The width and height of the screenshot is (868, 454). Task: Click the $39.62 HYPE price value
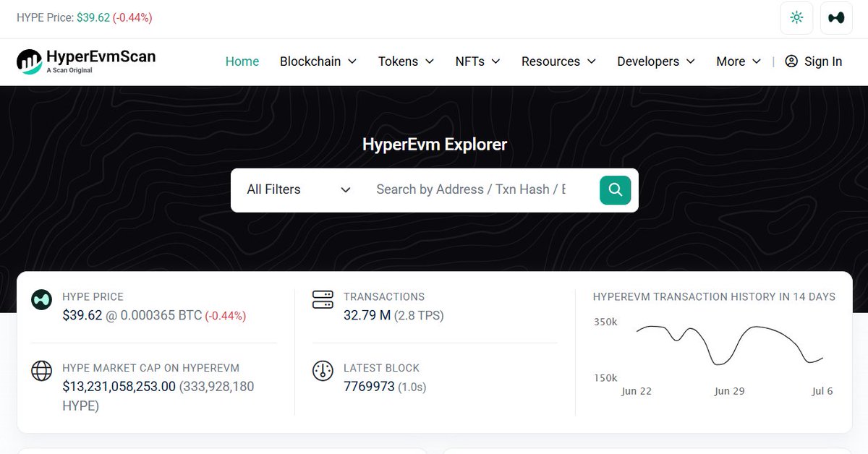coord(82,315)
